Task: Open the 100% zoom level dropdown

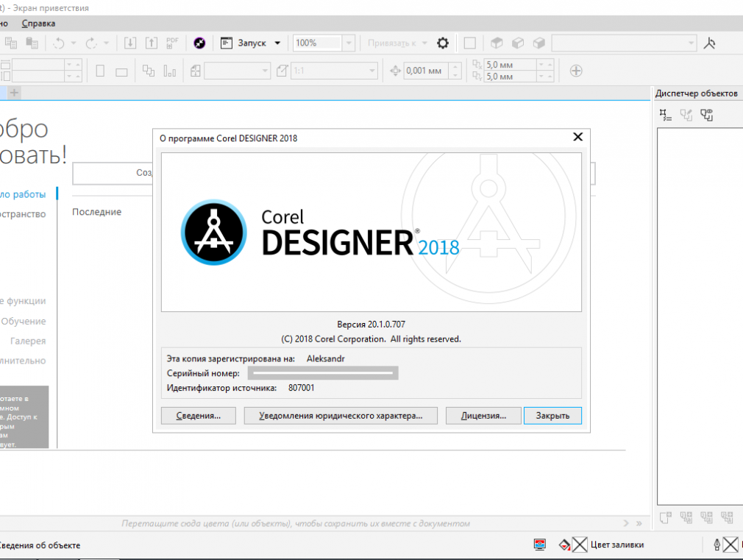Action: coord(348,43)
